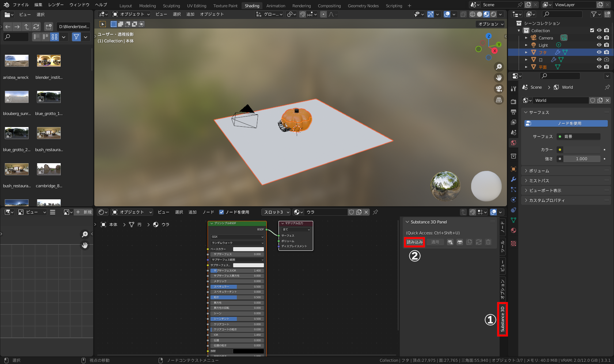The width and height of the screenshot is (614, 364).
Task: Click the viewport zoom magnifier icon
Action: tap(499, 66)
